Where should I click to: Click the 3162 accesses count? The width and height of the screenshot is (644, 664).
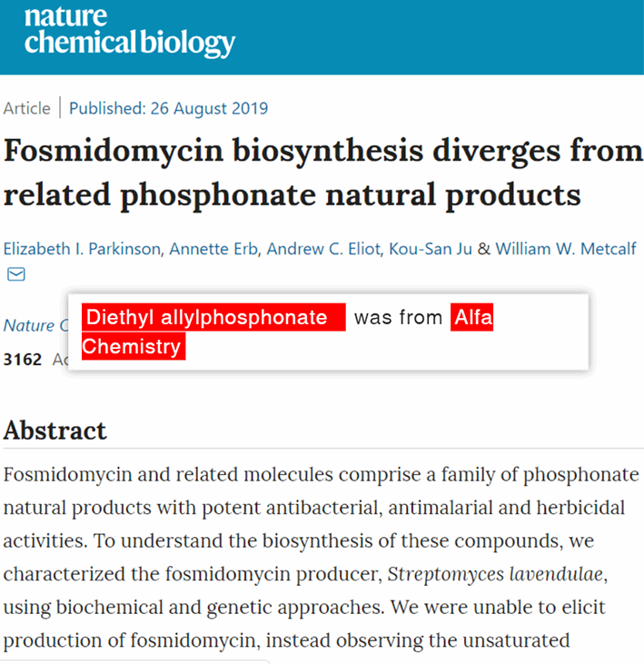tap(23, 360)
